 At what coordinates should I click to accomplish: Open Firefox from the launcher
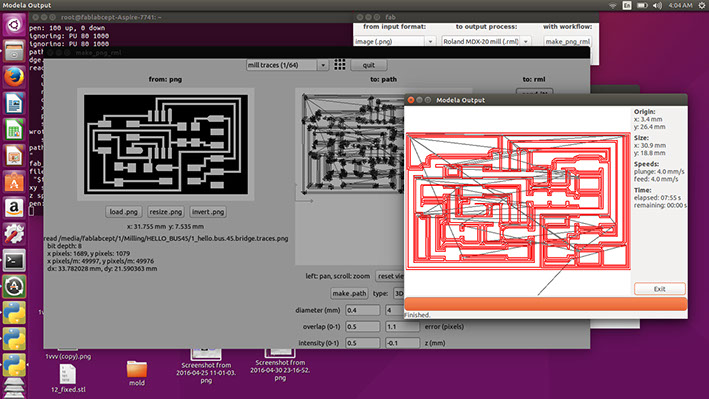click(14, 77)
